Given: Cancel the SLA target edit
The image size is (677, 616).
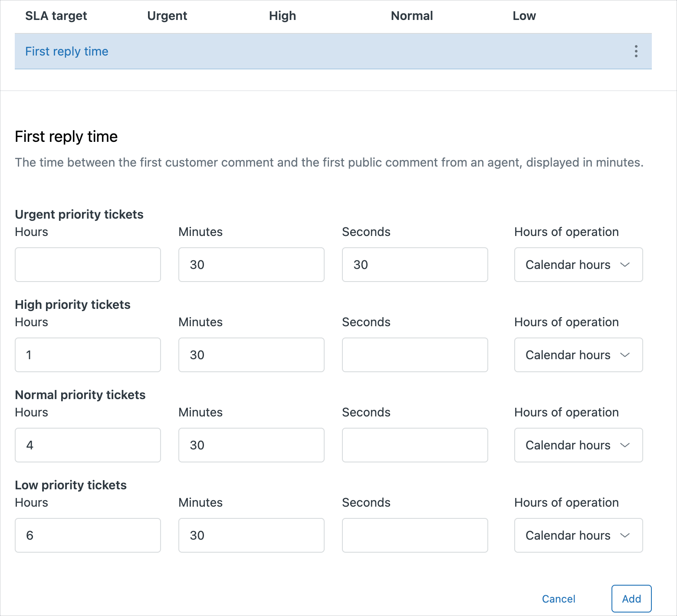Looking at the screenshot, I should tap(558, 599).
